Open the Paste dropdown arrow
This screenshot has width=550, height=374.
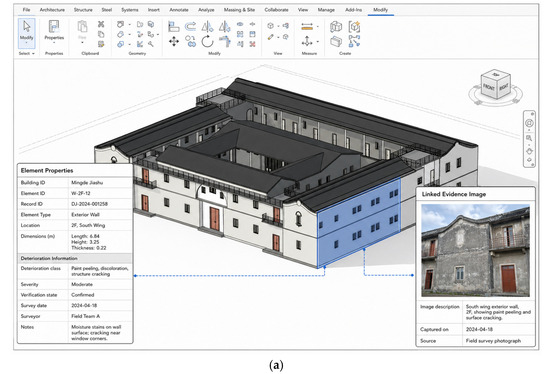[82, 42]
